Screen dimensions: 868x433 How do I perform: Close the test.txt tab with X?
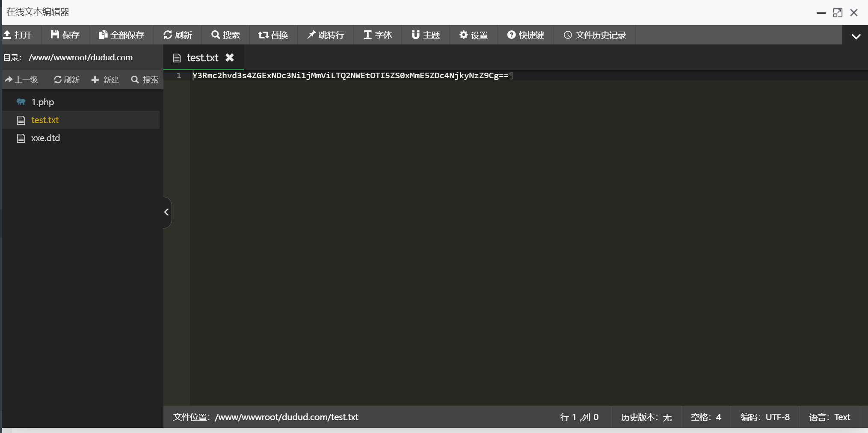pyautogui.click(x=230, y=57)
